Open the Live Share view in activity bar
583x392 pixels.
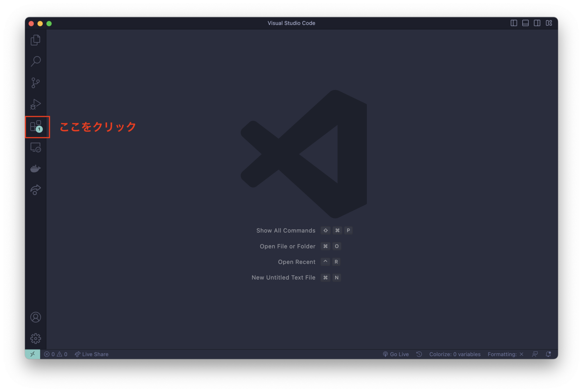click(x=36, y=190)
